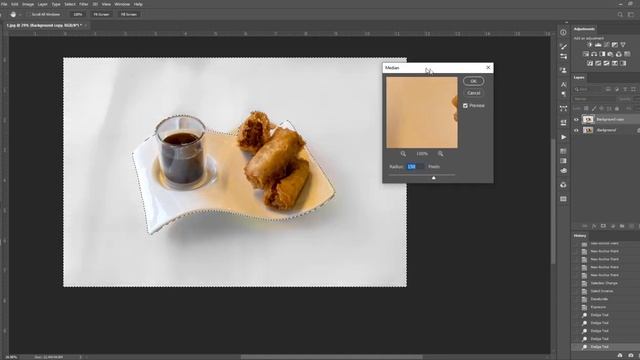Select the Layers panel tab
Screen dimensions: 640x360
click(579, 78)
